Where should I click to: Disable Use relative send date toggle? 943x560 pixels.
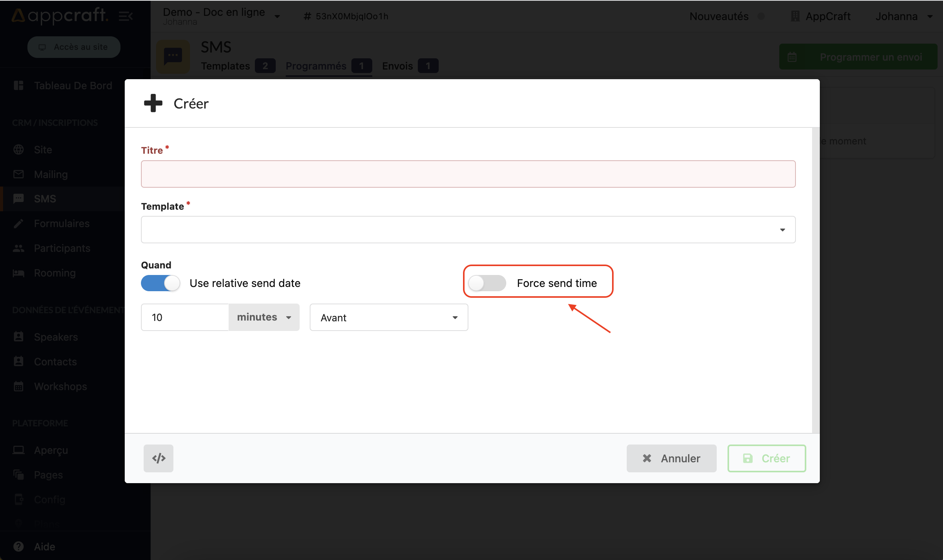pyautogui.click(x=160, y=283)
